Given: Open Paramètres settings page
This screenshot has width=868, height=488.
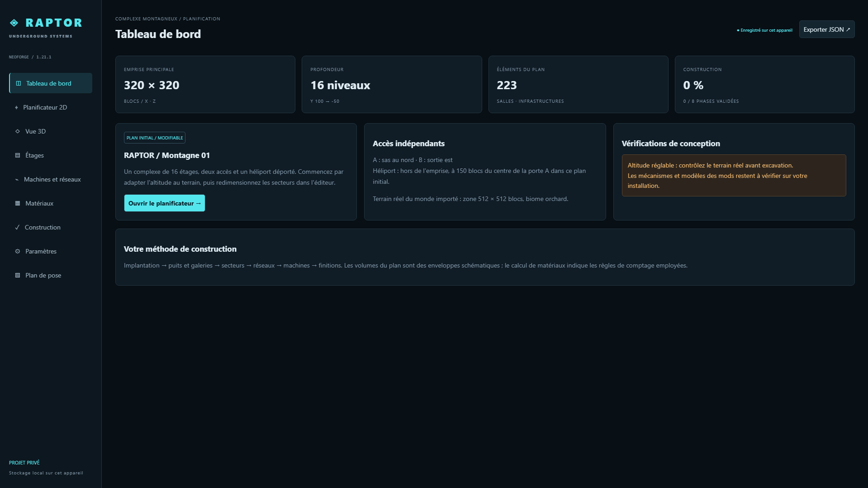Looking at the screenshot, I should [51, 251].
